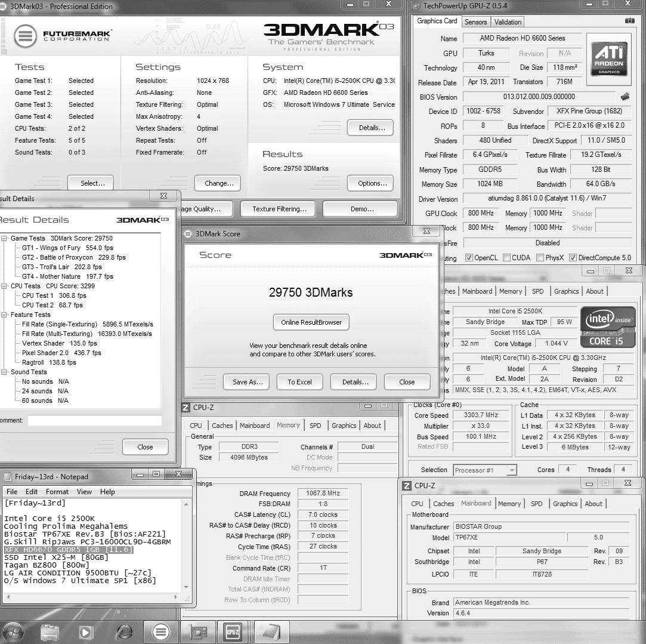646x644 pixels.
Task: Switch to the Validation tab in GPU-Z
Action: 508,22
